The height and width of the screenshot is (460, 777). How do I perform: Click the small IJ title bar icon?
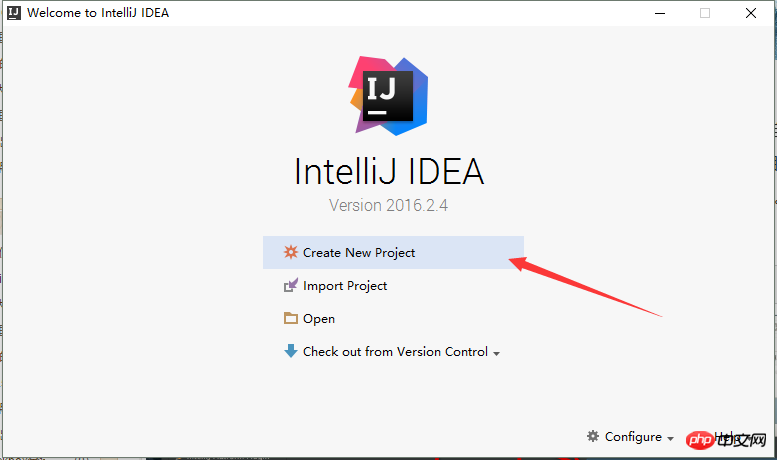point(14,12)
